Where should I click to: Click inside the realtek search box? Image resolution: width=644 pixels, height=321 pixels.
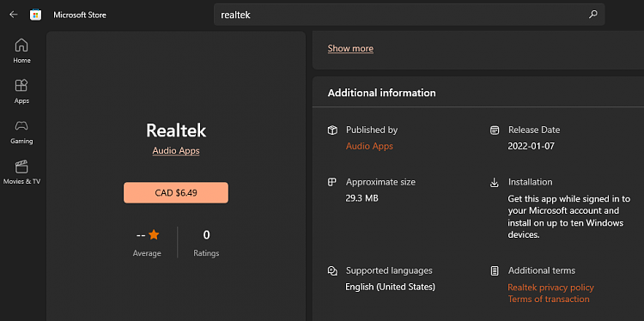409,15
